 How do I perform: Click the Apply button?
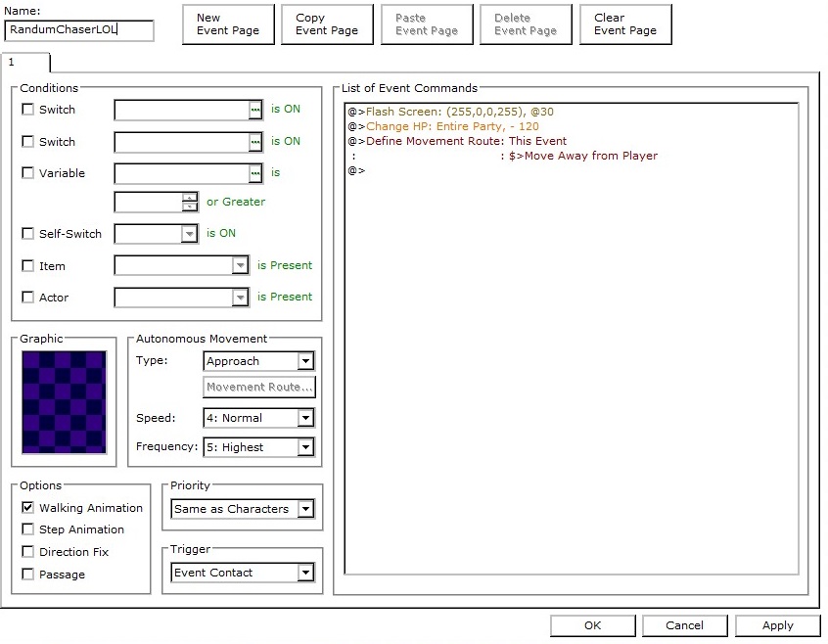(x=777, y=625)
